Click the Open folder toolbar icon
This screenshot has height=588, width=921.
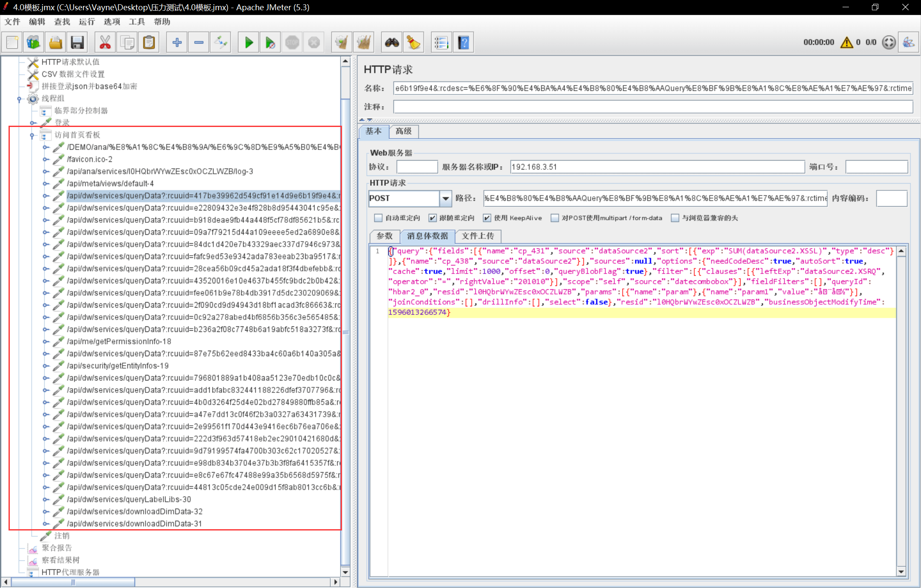coord(55,43)
